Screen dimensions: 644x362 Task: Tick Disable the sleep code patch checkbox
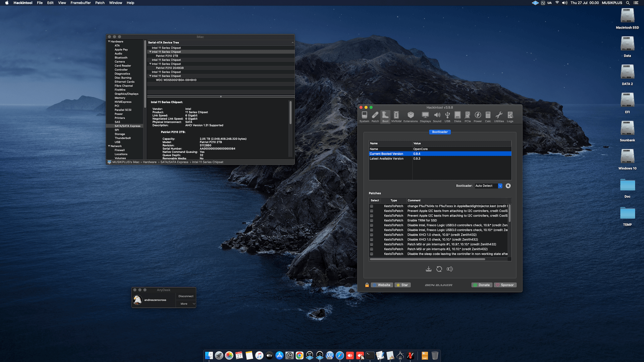pos(371,254)
